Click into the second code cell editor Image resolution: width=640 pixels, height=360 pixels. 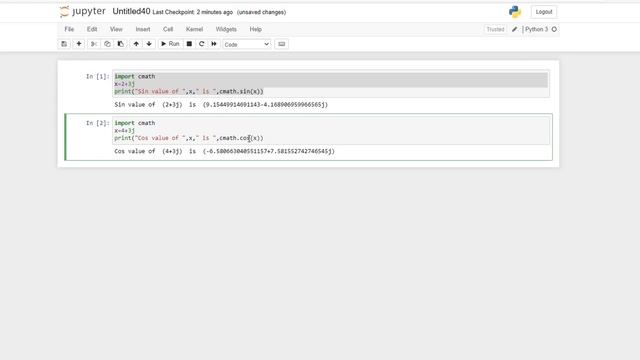(x=331, y=131)
